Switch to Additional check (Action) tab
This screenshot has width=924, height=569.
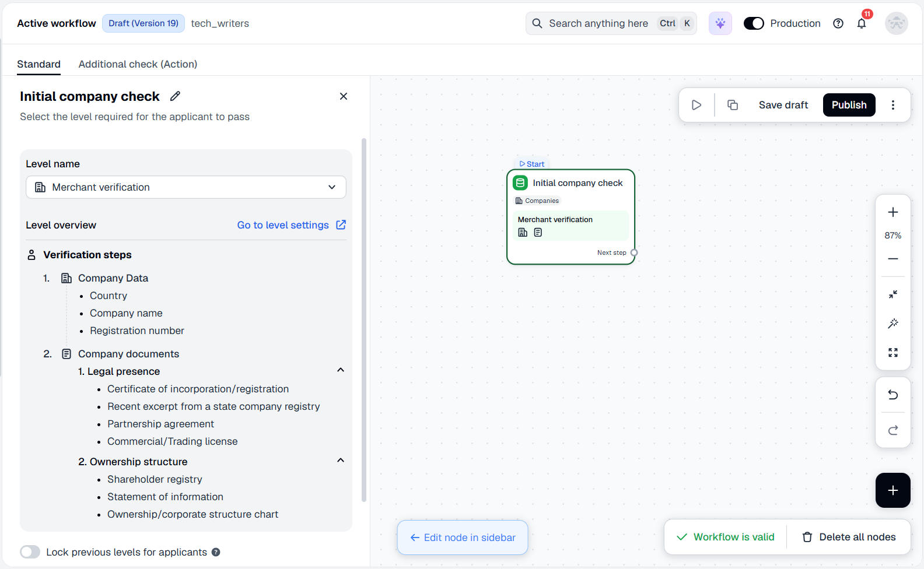point(138,64)
